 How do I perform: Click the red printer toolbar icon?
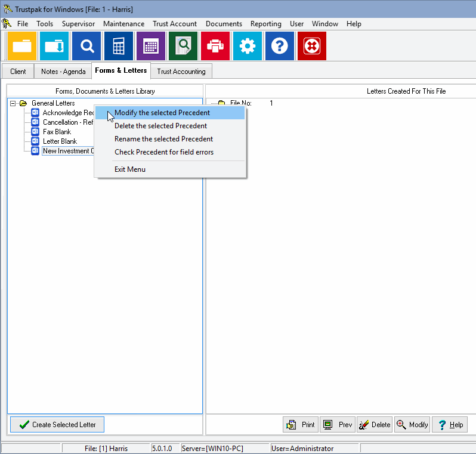pyautogui.click(x=215, y=46)
